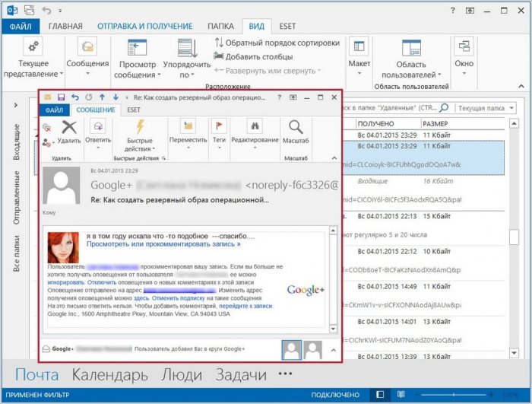Image resolution: width=532 pixels, height=404 pixels.
Task: Switch to Календарь in navigation bar
Action: (x=109, y=375)
